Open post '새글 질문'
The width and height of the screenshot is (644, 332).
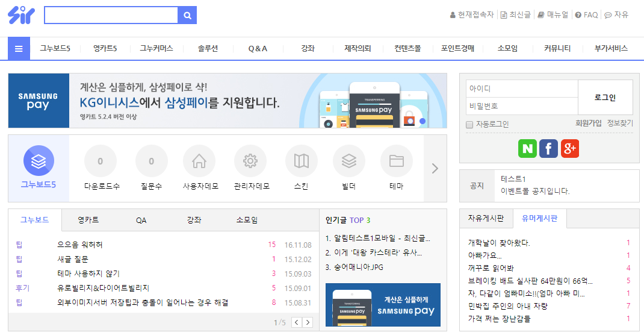tap(73, 259)
